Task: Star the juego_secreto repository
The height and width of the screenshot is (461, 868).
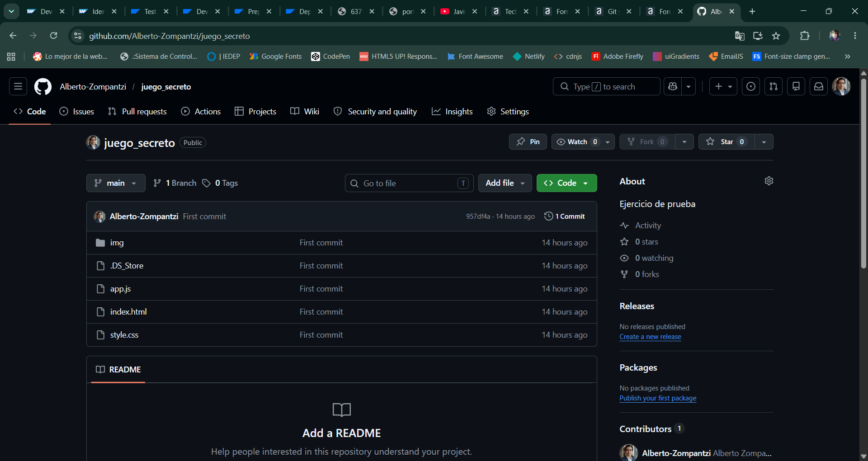Action: pos(726,142)
